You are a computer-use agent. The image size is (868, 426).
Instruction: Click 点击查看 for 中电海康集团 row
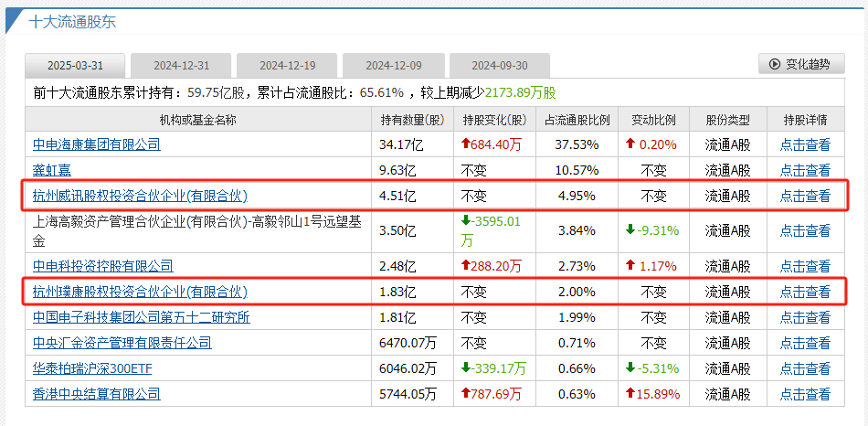point(806,145)
